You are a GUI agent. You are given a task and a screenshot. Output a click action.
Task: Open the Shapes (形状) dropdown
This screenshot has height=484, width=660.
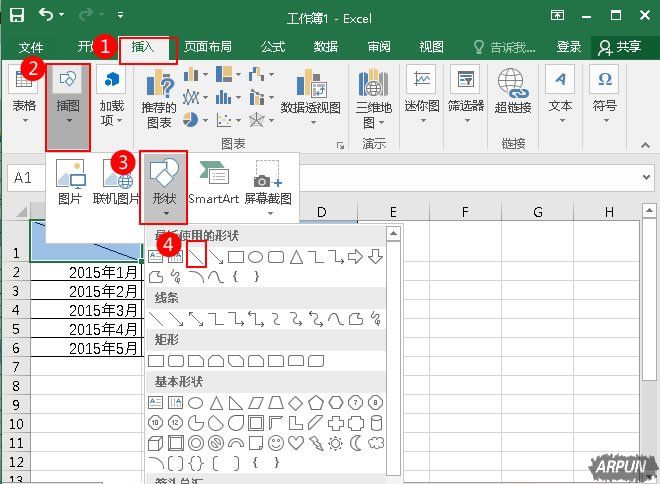(x=164, y=187)
